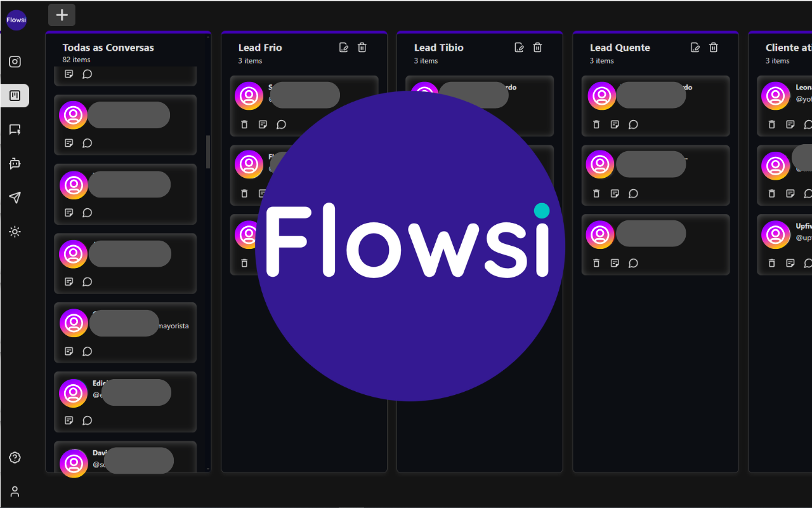The width and height of the screenshot is (812, 508).
Task: Click the avatar on the mayorista card
Action: (74, 323)
